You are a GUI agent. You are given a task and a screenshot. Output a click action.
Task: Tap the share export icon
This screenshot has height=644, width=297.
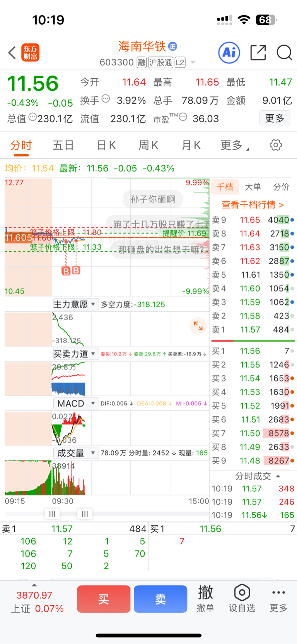(x=258, y=53)
